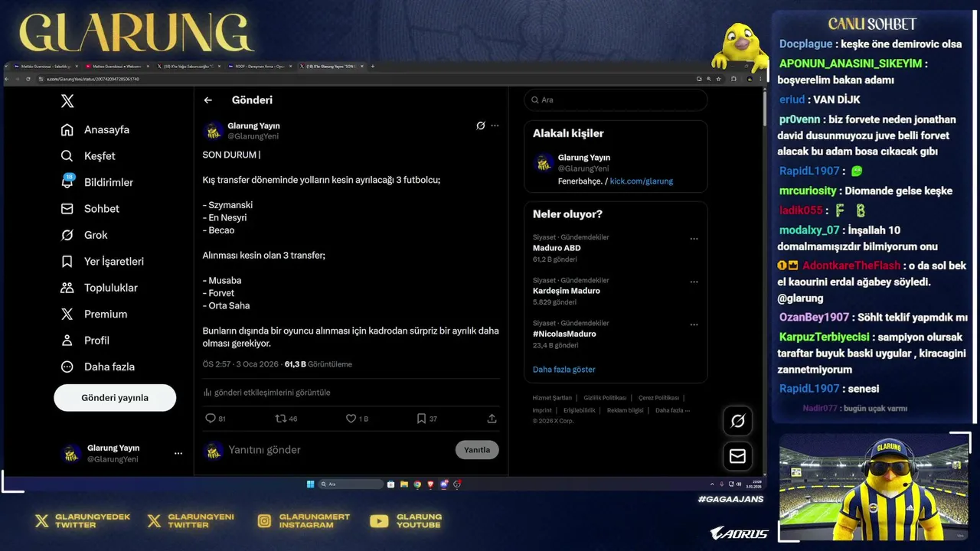Open Premium page
Screen dimensions: 980x551
[93, 315]
